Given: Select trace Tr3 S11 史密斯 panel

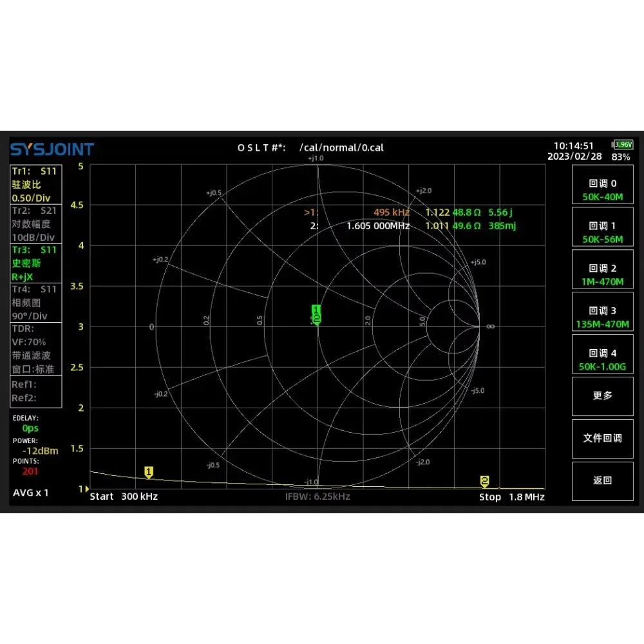Looking at the screenshot, I should pos(35,263).
